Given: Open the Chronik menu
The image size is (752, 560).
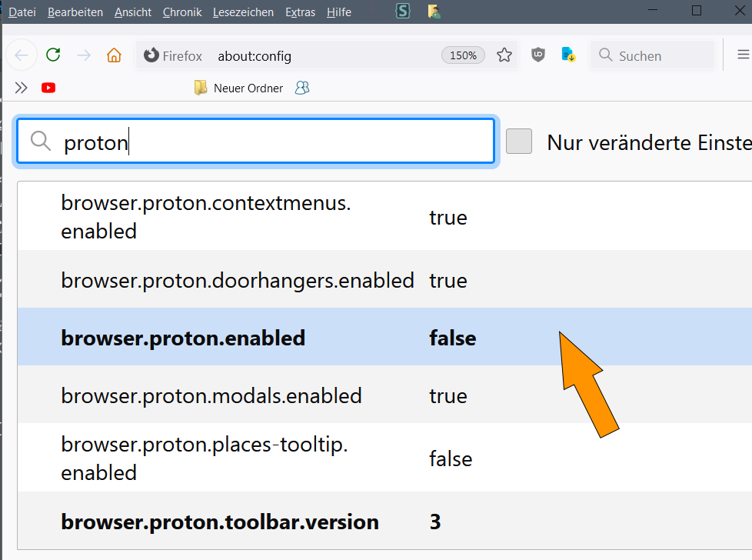Looking at the screenshot, I should point(181,12).
